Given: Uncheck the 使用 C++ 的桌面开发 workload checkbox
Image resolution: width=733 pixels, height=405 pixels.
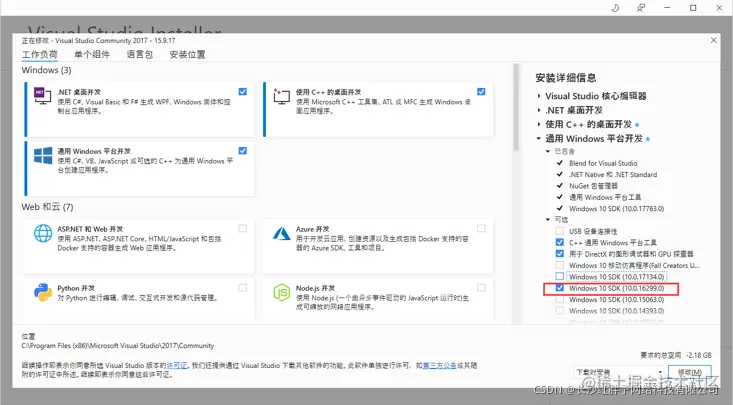Looking at the screenshot, I should (481, 92).
